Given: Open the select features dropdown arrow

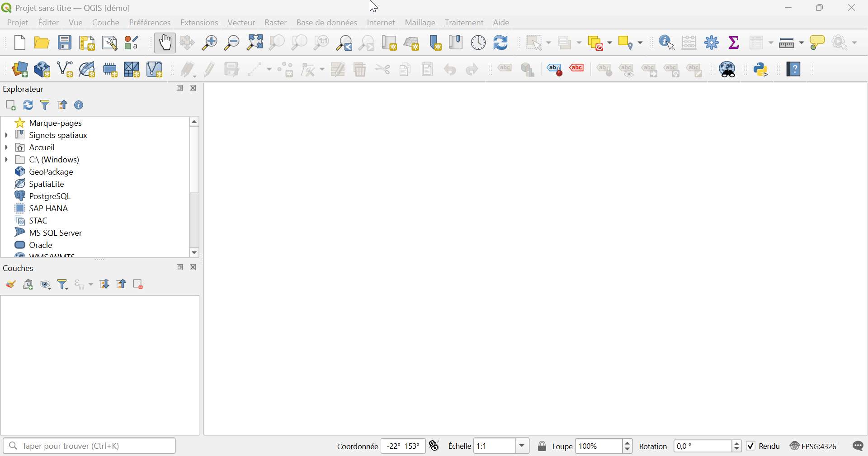Looking at the screenshot, I should point(548,43).
